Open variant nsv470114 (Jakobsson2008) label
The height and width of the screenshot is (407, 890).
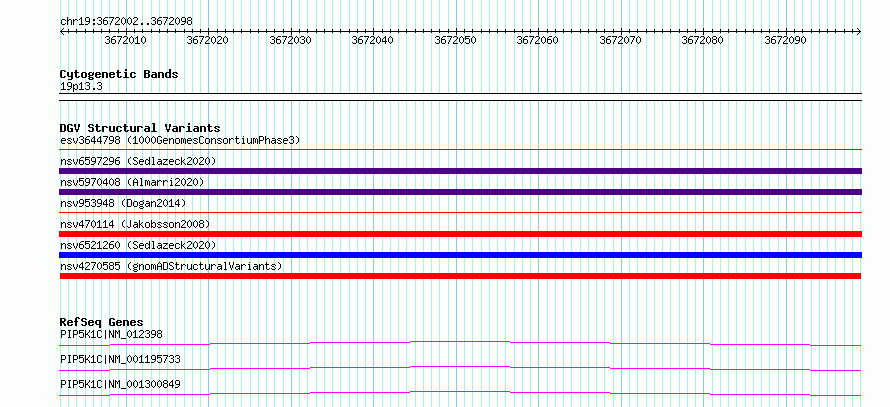135,224
